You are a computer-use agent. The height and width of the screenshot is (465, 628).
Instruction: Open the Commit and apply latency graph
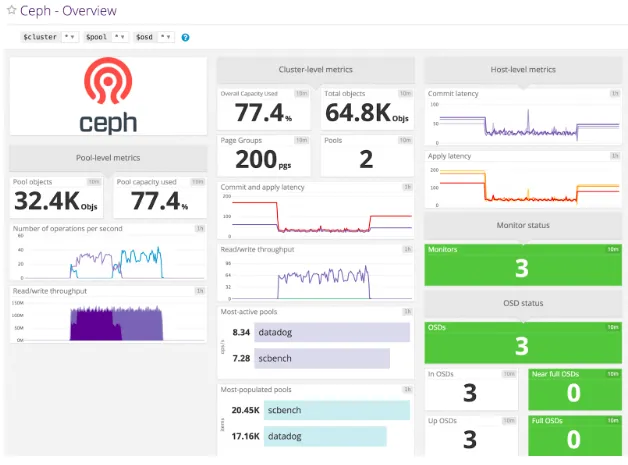316,211
